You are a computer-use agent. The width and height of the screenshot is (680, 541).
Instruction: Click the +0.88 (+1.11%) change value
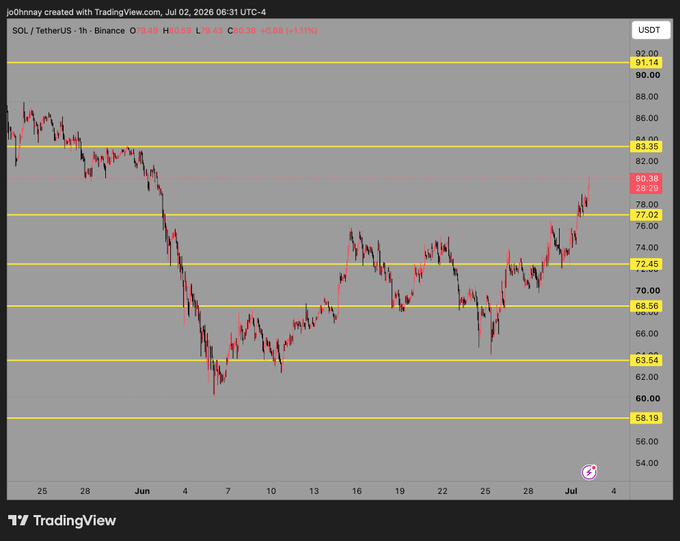[289, 31]
